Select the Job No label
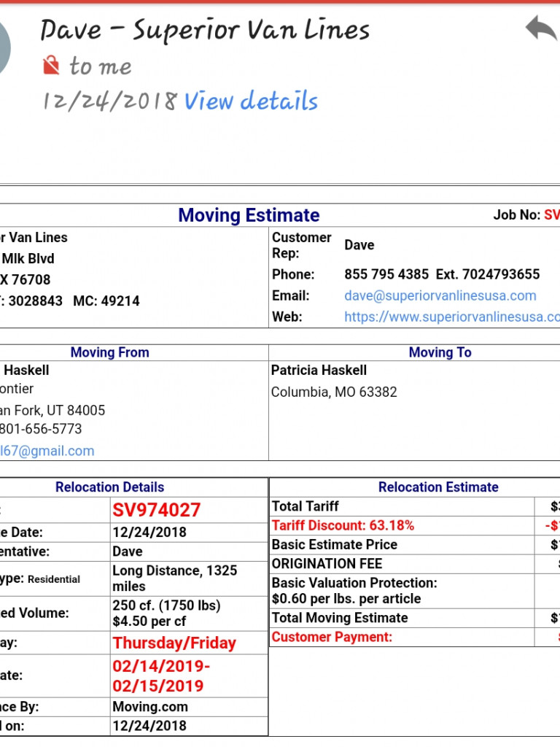 [x=517, y=215]
